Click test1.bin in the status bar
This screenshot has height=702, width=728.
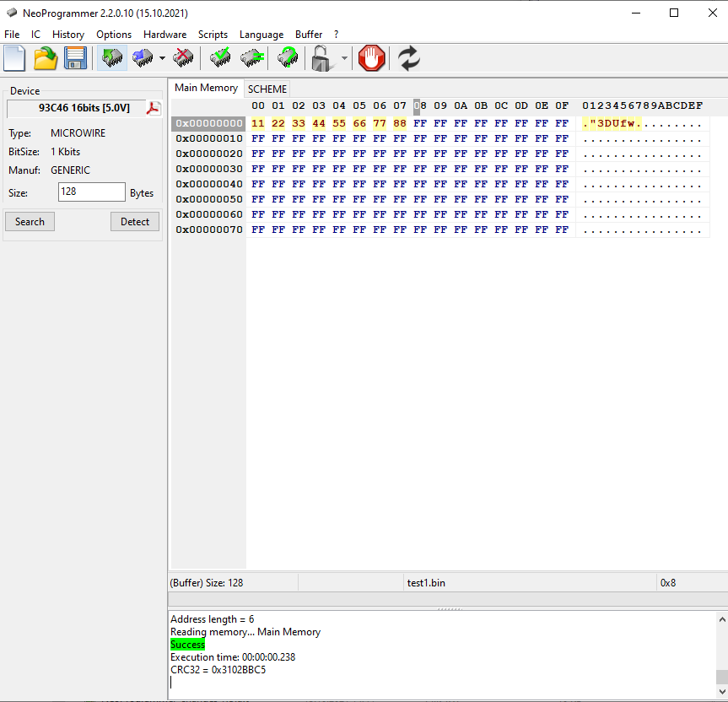pyautogui.click(x=426, y=583)
